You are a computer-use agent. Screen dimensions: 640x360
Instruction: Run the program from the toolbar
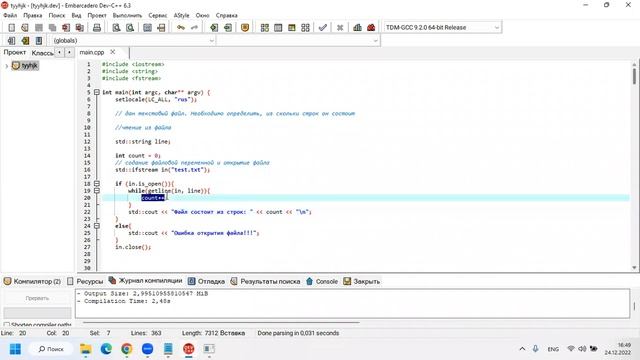pyautogui.click(x=278, y=28)
